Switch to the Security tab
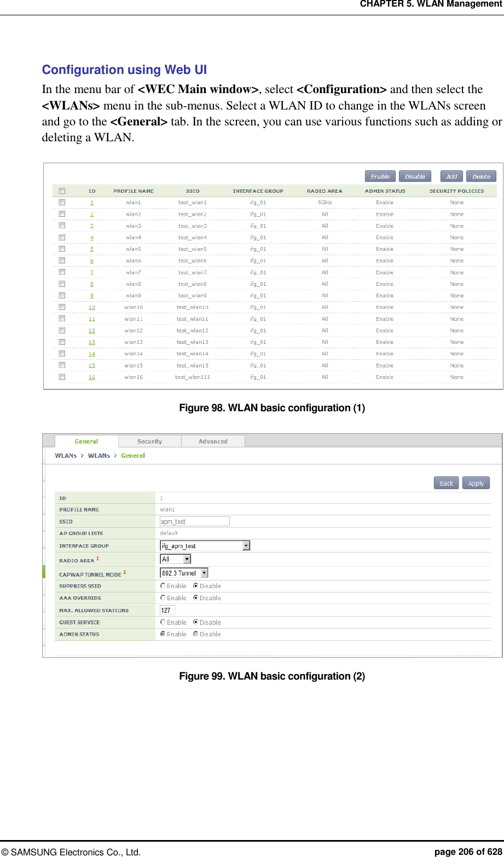The height and width of the screenshot is (857, 504). 149,441
